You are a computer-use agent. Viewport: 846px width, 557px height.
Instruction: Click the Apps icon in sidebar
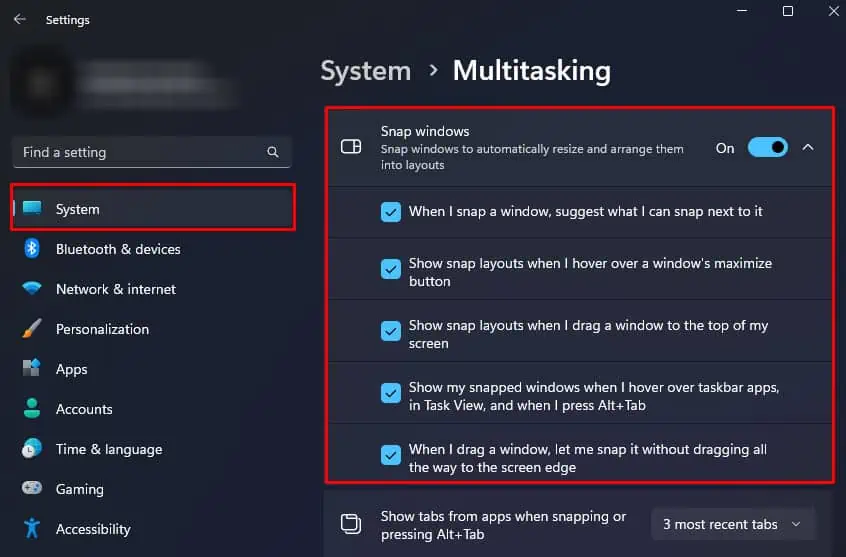coord(32,368)
